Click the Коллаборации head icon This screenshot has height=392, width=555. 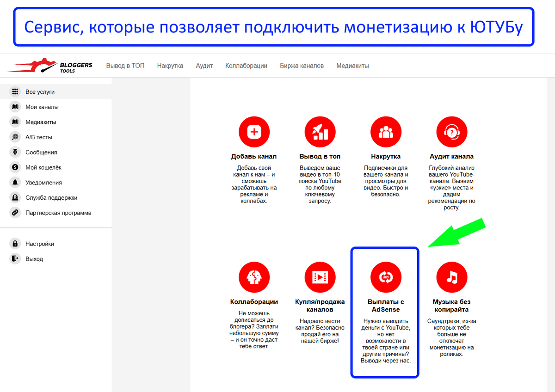pos(254,277)
